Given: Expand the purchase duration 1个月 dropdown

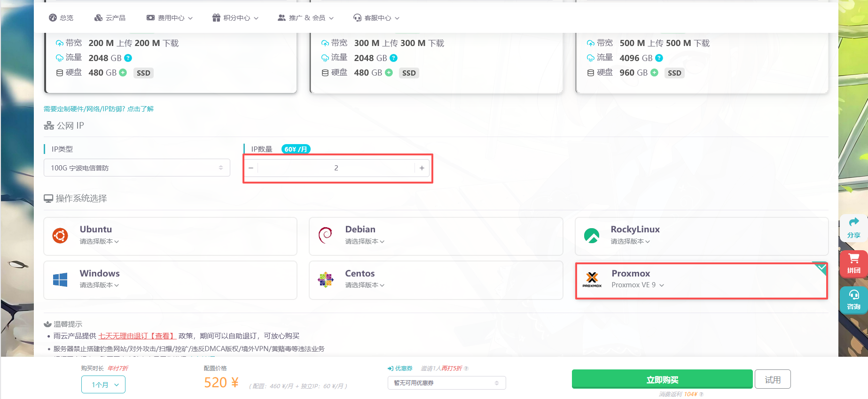Looking at the screenshot, I should point(103,384).
